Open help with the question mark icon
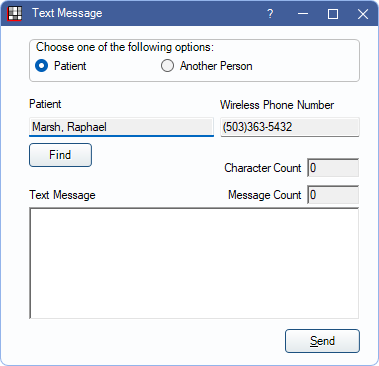This screenshot has width=379, height=366. 270,14
